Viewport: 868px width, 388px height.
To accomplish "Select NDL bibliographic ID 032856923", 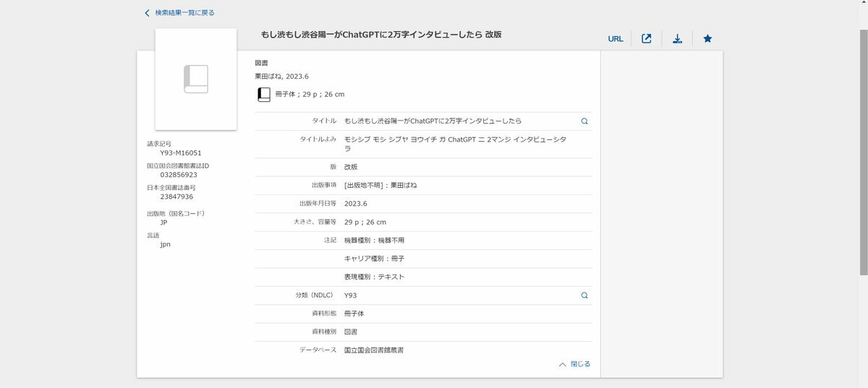I will pyautogui.click(x=179, y=175).
